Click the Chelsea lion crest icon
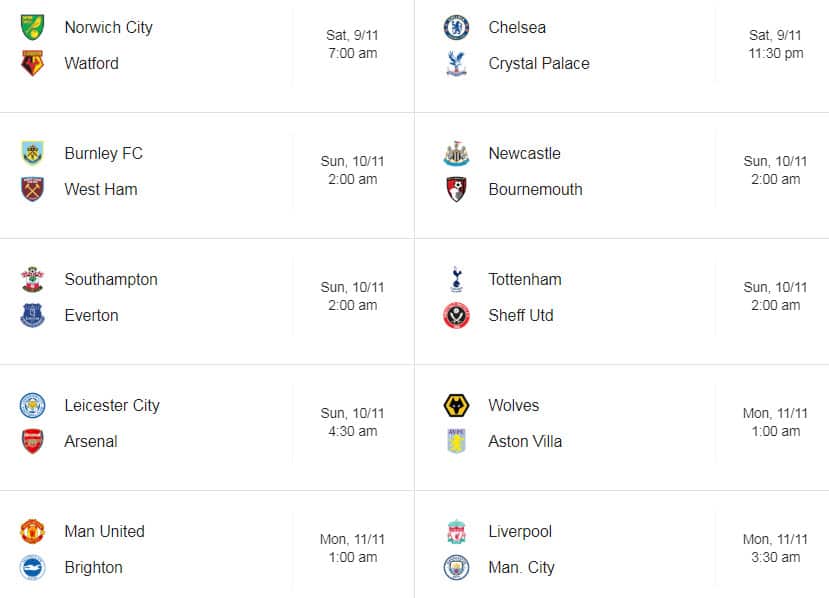Screen dimensions: 829x598 [x=455, y=27]
